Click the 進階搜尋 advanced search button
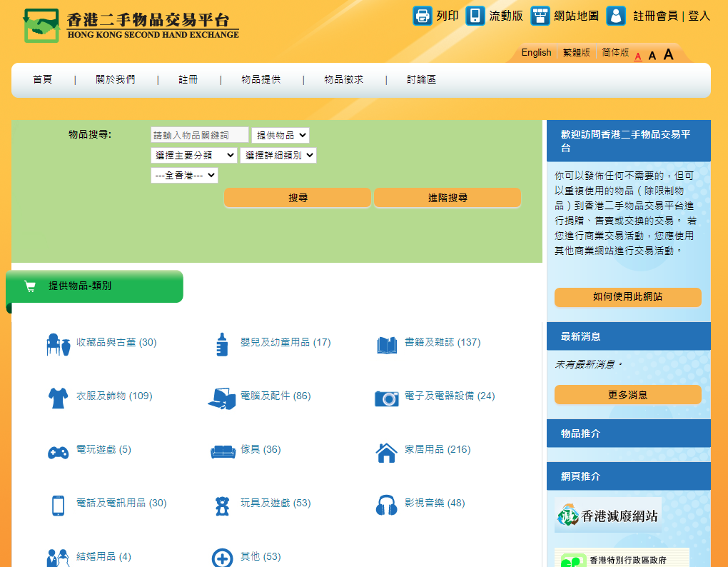The width and height of the screenshot is (728, 567). point(448,198)
